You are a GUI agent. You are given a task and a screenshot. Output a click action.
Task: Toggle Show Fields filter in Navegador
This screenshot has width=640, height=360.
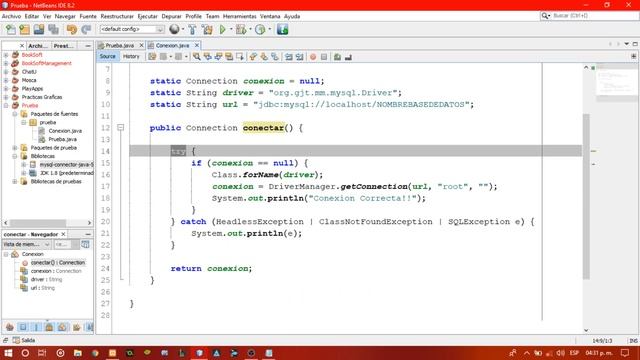point(23,327)
